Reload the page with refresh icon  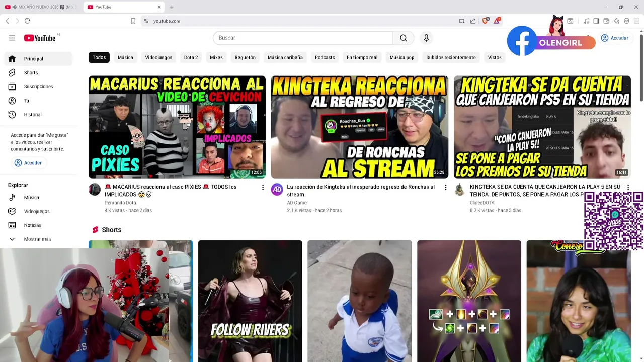click(27, 21)
